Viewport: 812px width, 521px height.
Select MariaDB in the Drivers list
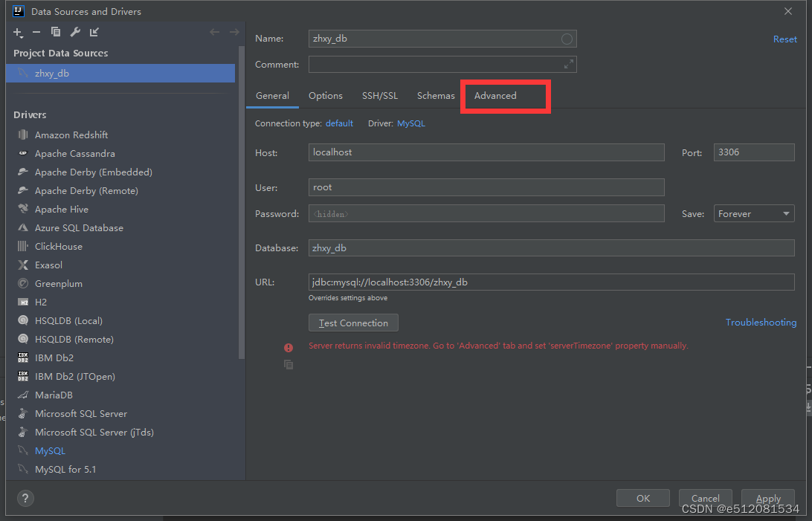coord(56,395)
